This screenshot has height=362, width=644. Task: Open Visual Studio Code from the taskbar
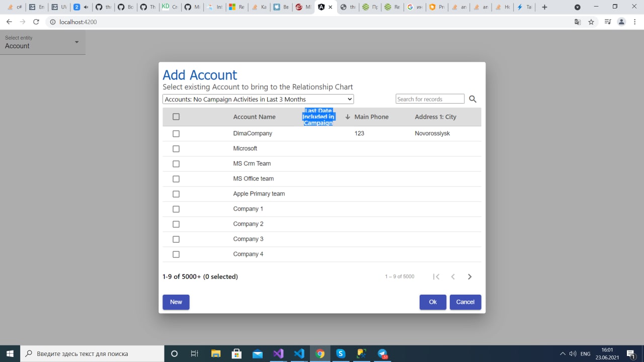tap(299, 353)
